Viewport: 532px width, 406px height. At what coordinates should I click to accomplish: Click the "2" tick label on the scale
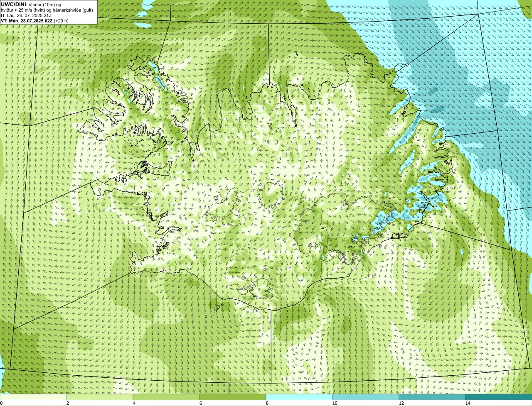[x=67, y=403]
